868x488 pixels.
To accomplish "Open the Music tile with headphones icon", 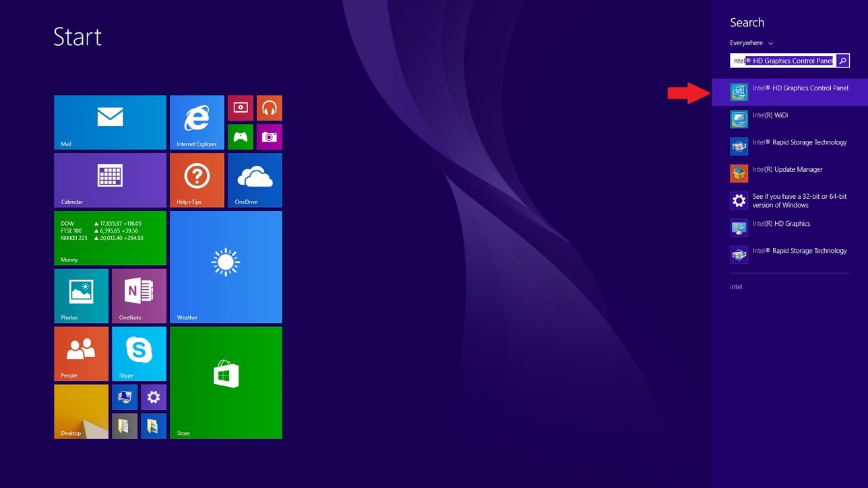I will (270, 108).
